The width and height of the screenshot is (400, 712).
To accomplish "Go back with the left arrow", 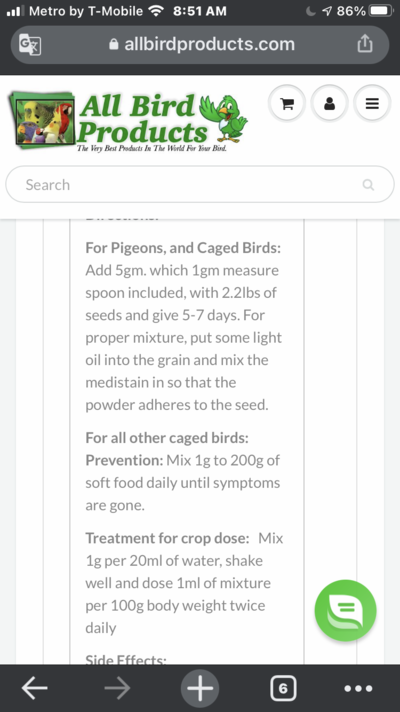I will [x=35, y=688].
